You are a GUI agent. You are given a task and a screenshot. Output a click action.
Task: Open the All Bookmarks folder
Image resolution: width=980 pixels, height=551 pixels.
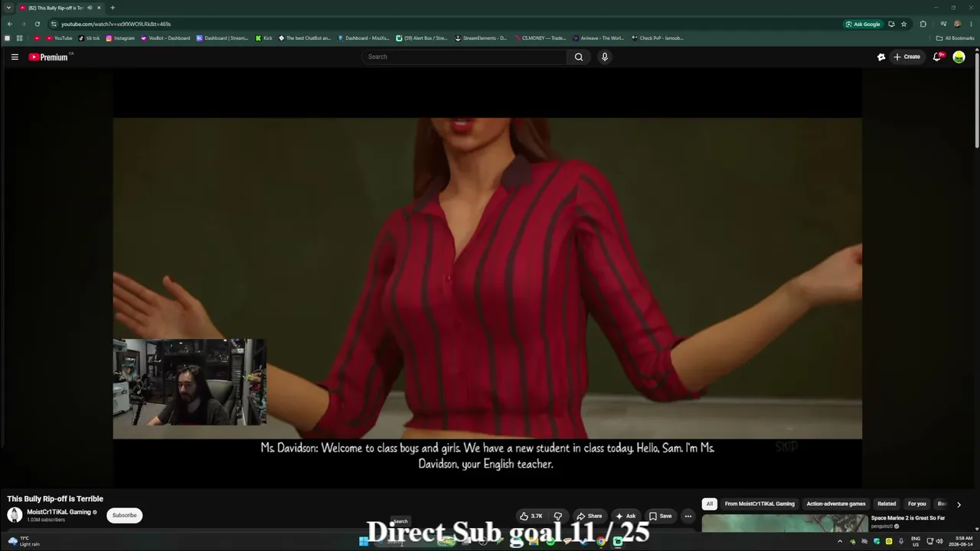click(x=955, y=38)
